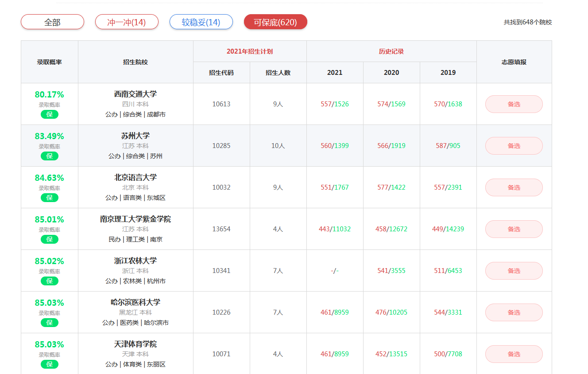Click enrollment code 10341
The image size is (588, 374).
[221, 271]
